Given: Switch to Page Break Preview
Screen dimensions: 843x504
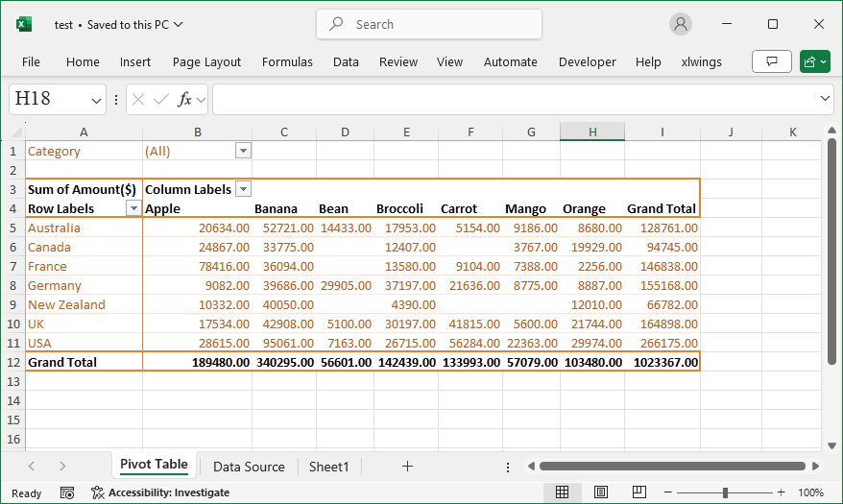Looking at the screenshot, I should pyautogui.click(x=638, y=492).
